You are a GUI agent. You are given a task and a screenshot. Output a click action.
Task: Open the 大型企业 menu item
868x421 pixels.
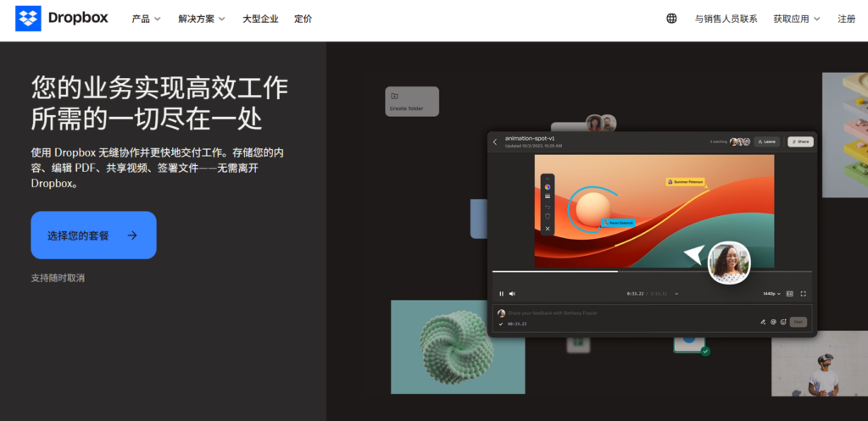point(259,19)
